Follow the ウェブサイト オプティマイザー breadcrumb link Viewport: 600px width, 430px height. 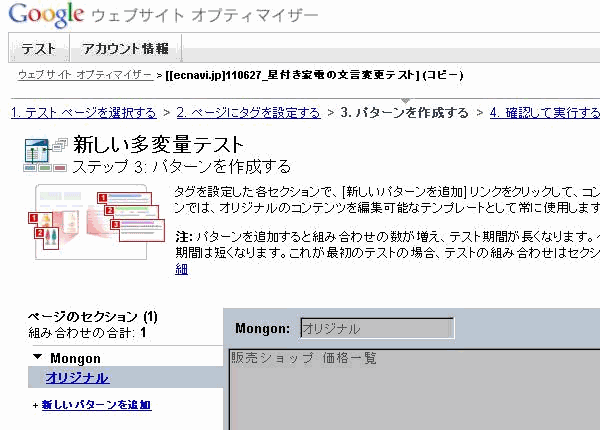tap(85, 75)
